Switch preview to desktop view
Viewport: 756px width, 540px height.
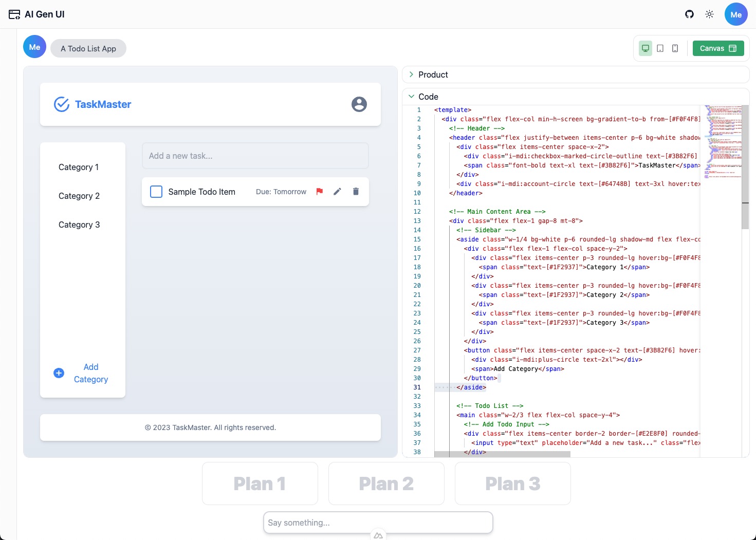point(646,48)
